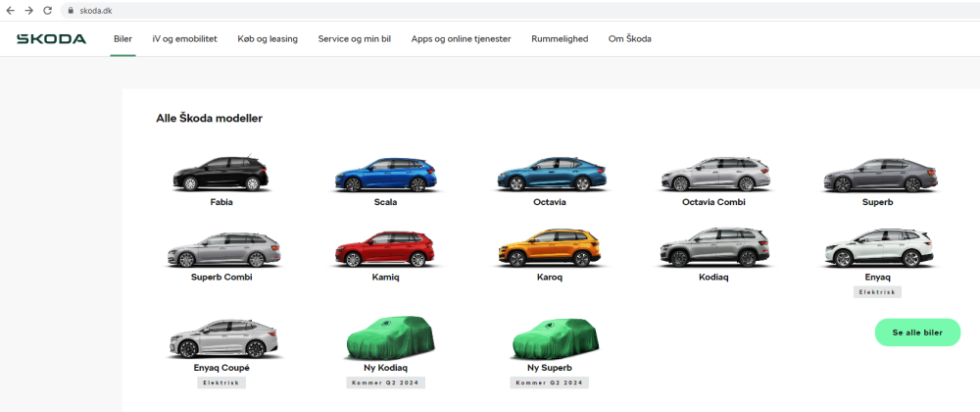Click the Enyaq Coupé model name
Viewport: 980px width, 412px height.
coord(221,368)
